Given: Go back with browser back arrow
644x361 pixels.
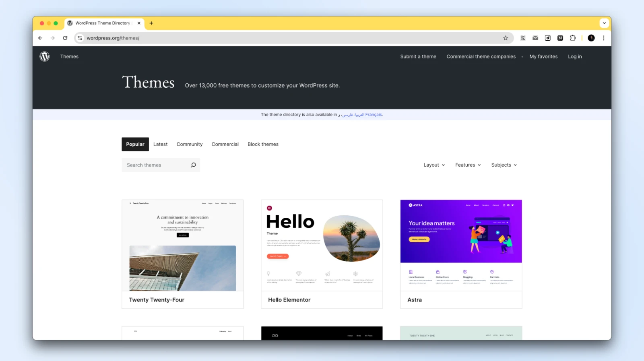Looking at the screenshot, I should pyautogui.click(x=40, y=38).
